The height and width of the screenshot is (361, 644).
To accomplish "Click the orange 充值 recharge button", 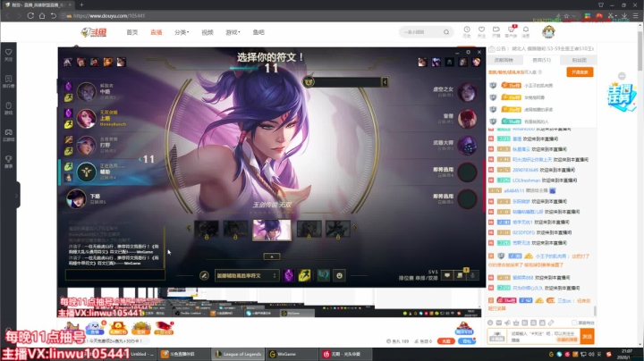I will [x=445, y=341].
